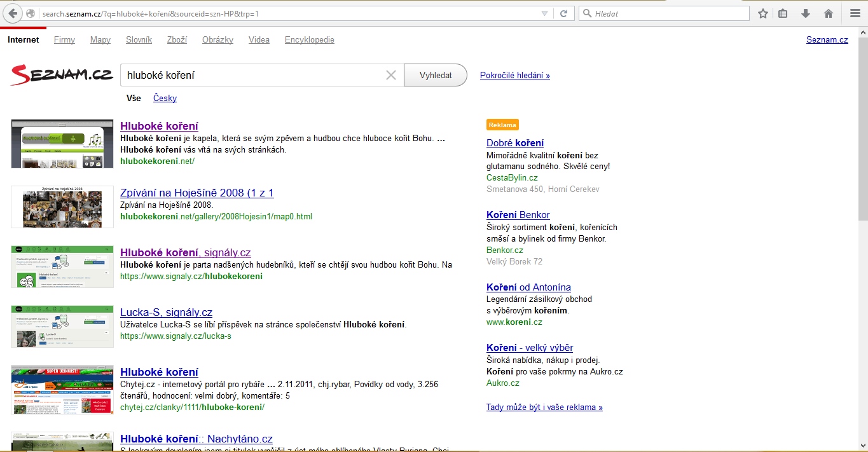The image size is (868, 452).
Task: Click the address bar URL field
Action: click(x=289, y=13)
